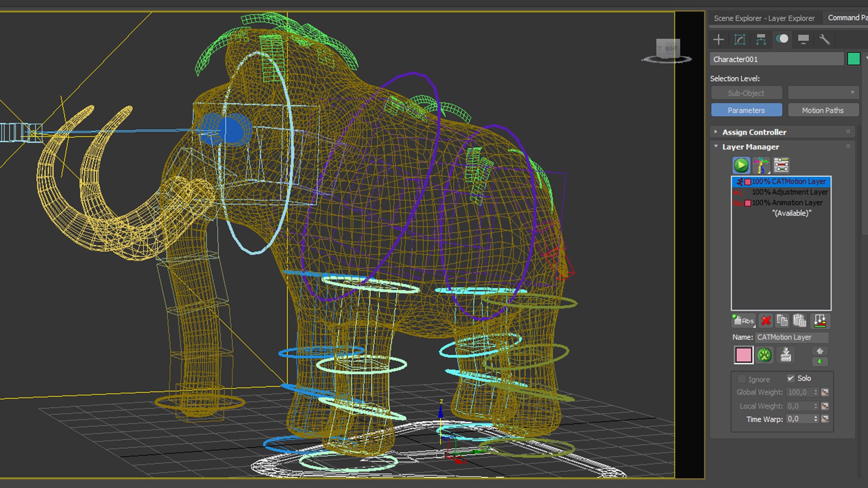Open the Selection Level dropdown
868x488 pixels.
pyautogui.click(x=823, y=93)
